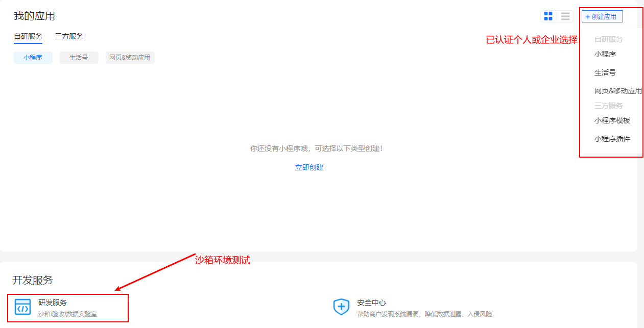Click 自研服务 group label in create menu
644x328 pixels.
[x=609, y=39]
